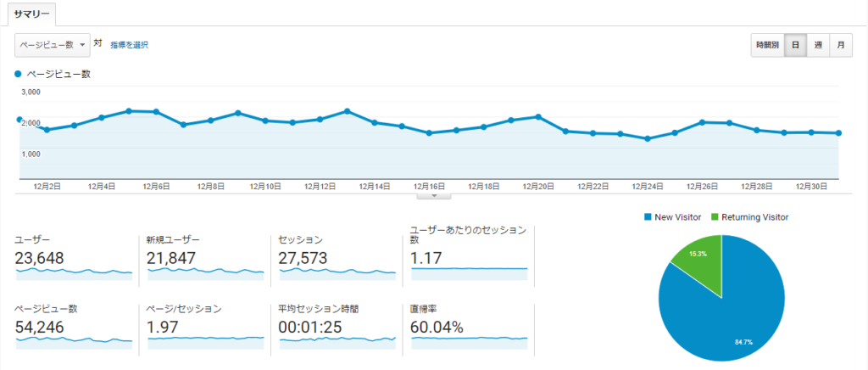Click the 3,000 y-axis label
The image size is (868, 370).
(x=31, y=92)
